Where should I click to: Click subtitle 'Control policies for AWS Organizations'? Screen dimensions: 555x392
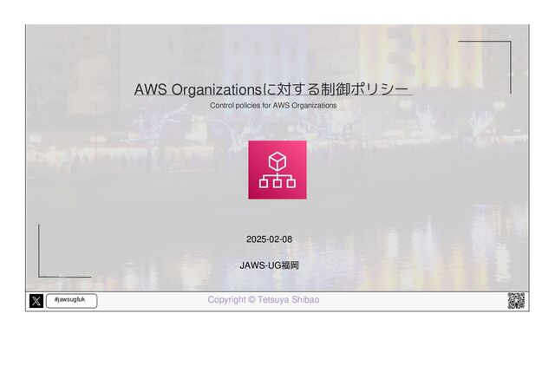tap(273, 106)
